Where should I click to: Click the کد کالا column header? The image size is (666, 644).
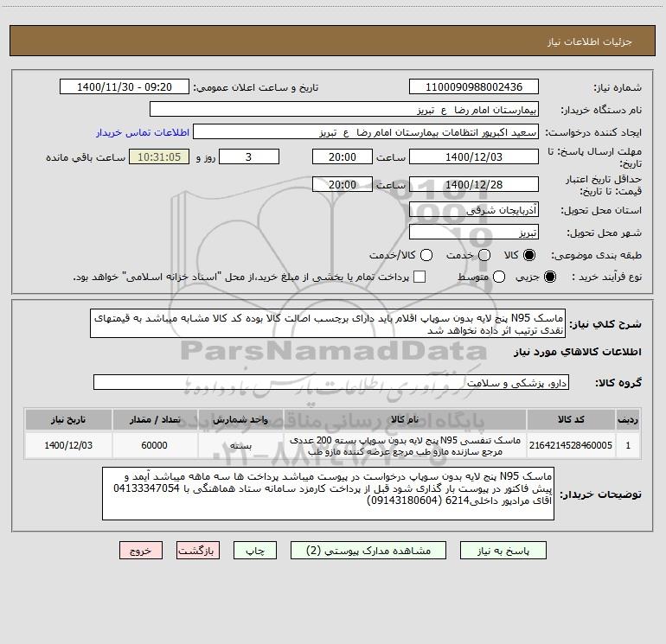tap(571, 419)
